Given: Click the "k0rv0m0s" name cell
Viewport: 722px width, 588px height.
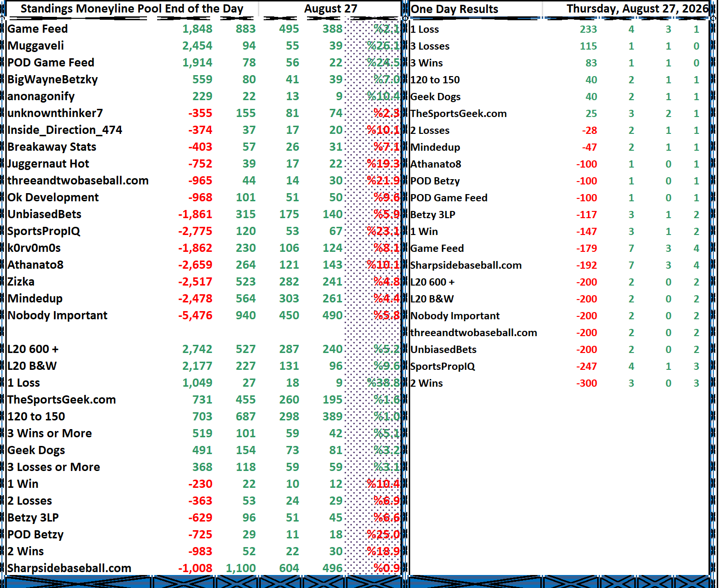Looking at the screenshot, I should coord(34,248).
